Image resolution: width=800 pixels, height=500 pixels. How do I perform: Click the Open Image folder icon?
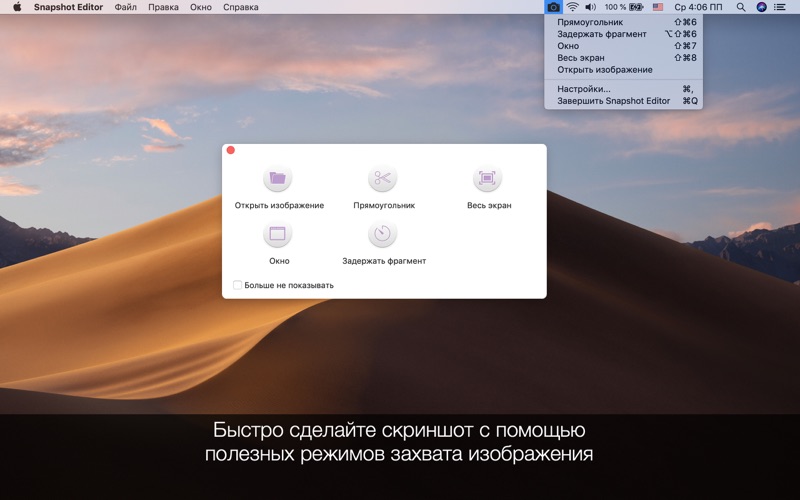[x=278, y=178]
